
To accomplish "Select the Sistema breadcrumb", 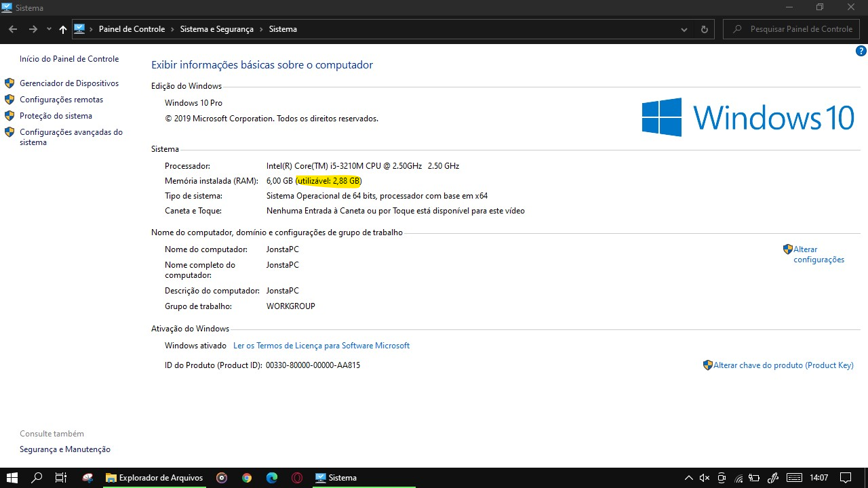I will click(283, 29).
